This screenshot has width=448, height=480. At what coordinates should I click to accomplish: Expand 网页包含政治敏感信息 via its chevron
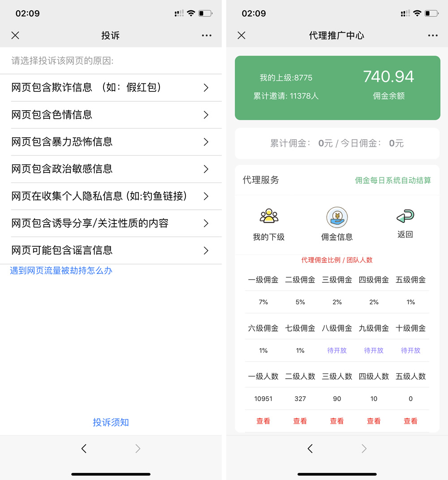[x=206, y=169]
